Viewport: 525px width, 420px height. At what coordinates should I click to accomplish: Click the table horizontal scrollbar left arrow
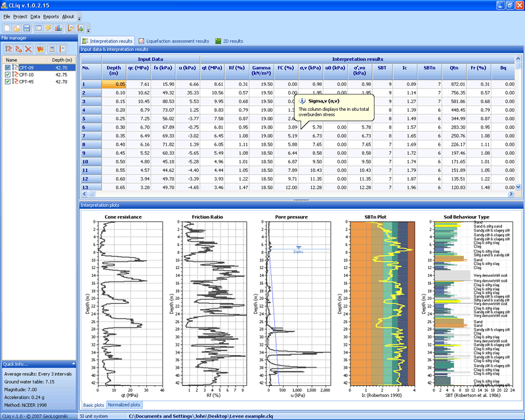pos(85,194)
